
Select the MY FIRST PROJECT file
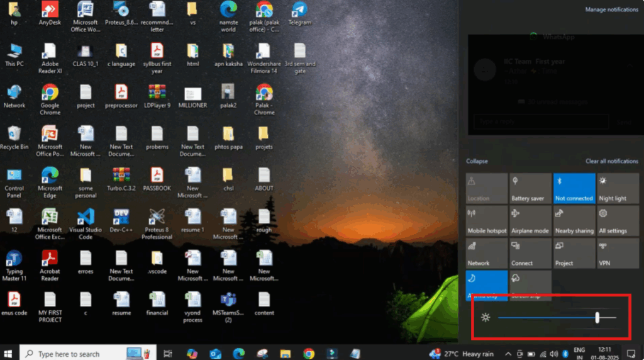[x=50, y=307]
